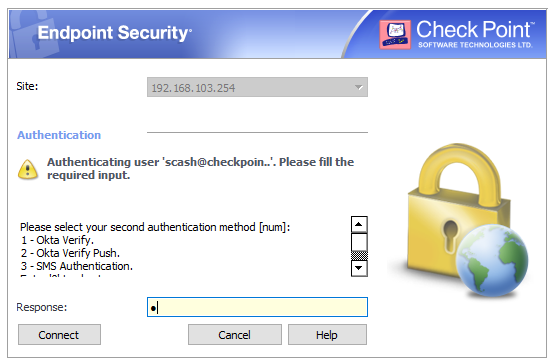Select the SMS Authentication line
Screen dimensions: 555x364
(x=76, y=266)
